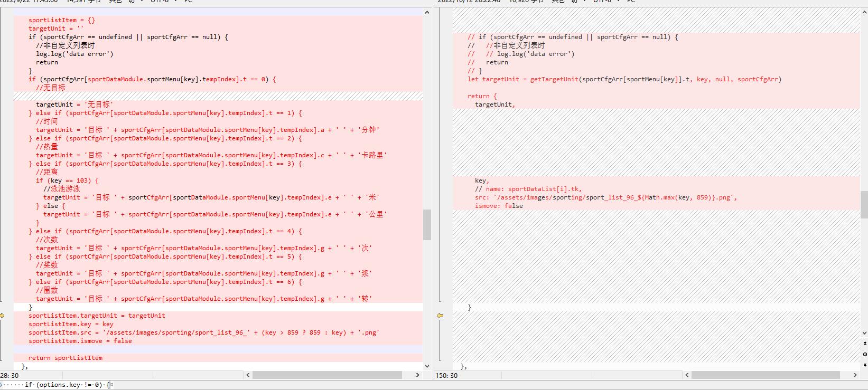Click the 'key,' line in right pane

click(482, 180)
